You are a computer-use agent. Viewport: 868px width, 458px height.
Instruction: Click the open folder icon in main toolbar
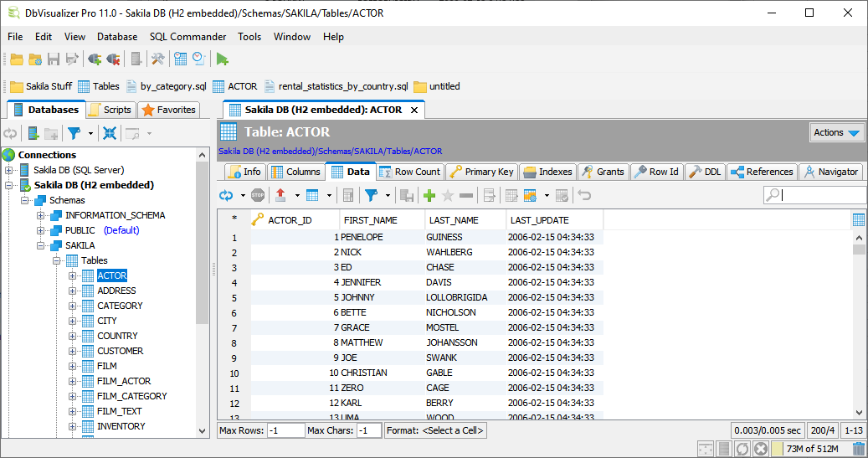click(17, 59)
